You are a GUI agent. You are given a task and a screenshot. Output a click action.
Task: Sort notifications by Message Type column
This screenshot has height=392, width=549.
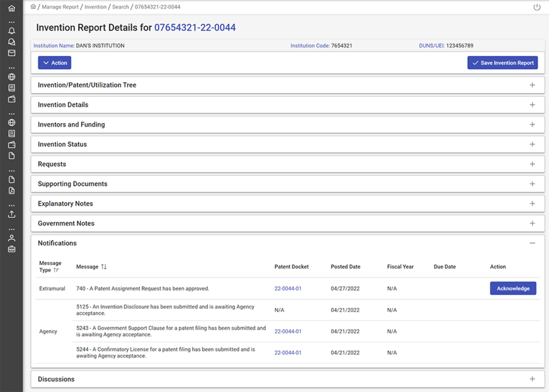coord(55,270)
